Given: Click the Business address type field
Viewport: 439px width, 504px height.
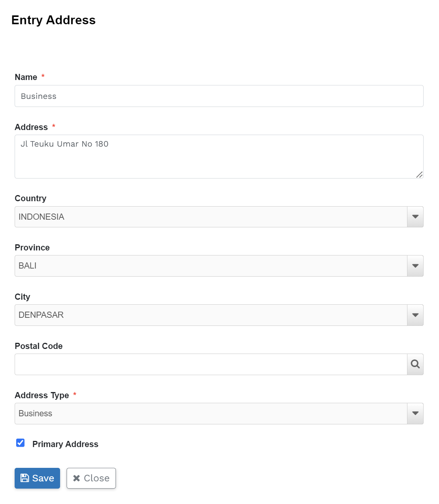Looking at the screenshot, I should coord(211,413).
